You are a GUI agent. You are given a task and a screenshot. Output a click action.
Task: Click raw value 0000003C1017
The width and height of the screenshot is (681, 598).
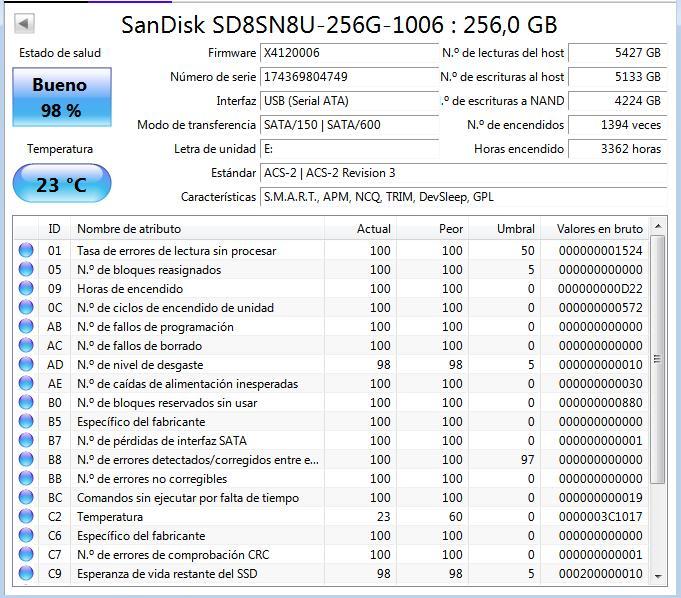(x=601, y=517)
